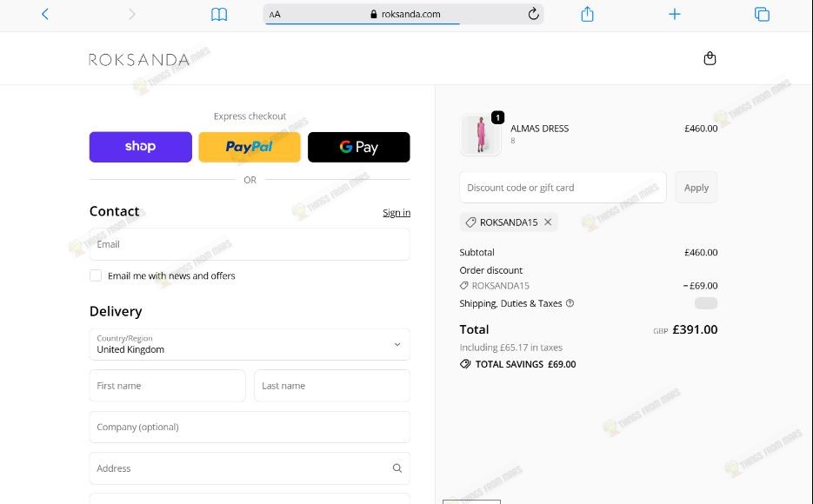The image size is (813, 504).
Task: Open the Safari share sheet icon
Action: coord(587,13)
